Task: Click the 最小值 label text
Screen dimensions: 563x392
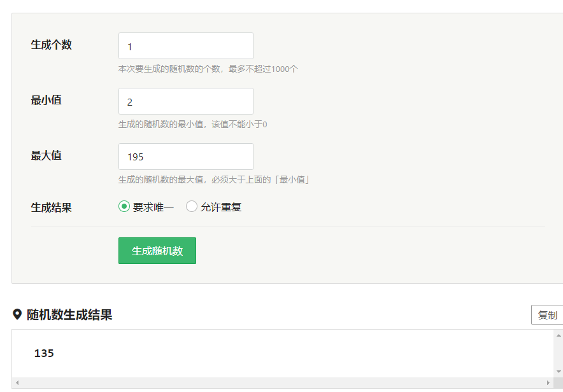Action: tap(46, 100)
